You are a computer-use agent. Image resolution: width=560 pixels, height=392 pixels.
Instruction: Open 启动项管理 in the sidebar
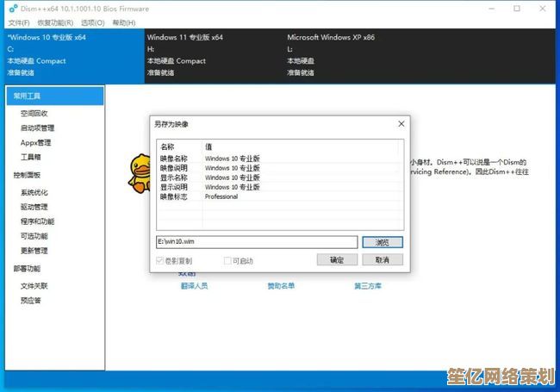(x=37, y=128)
